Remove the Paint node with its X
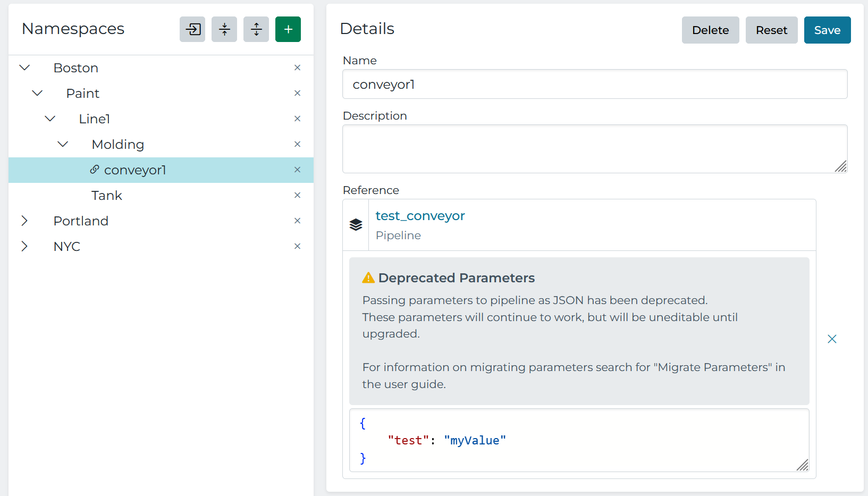The width and height of the screenshot is (868, 496). (x=298, y=93)
